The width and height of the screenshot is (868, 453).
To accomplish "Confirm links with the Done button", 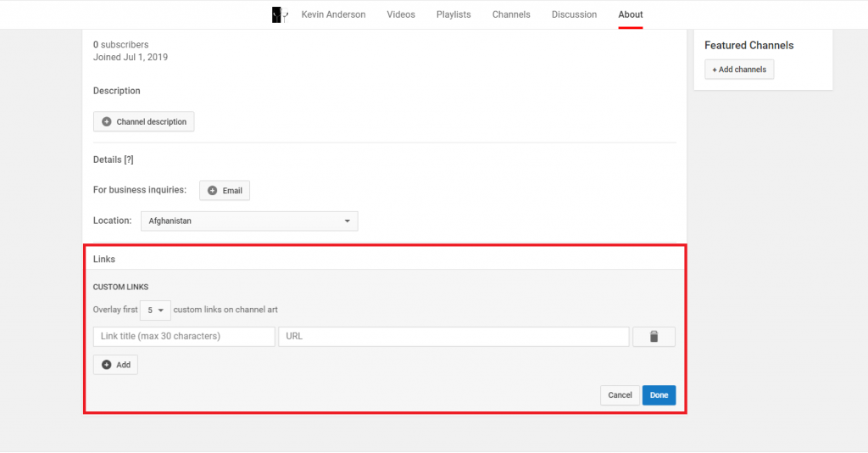I will tap(659, 395).
